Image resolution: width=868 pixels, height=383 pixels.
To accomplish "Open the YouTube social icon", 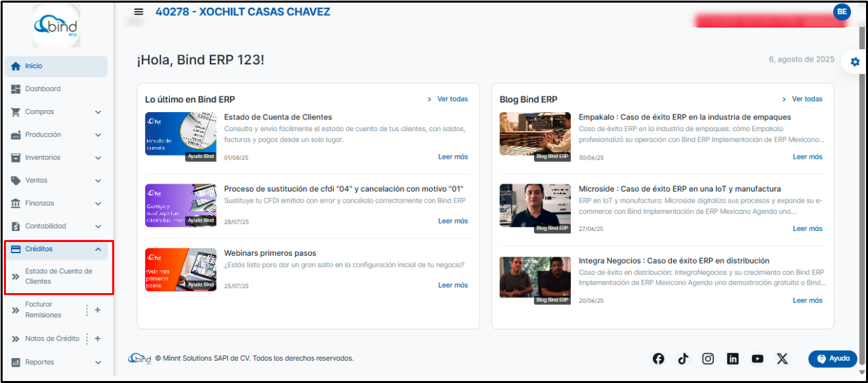I will tap(758, 359).
